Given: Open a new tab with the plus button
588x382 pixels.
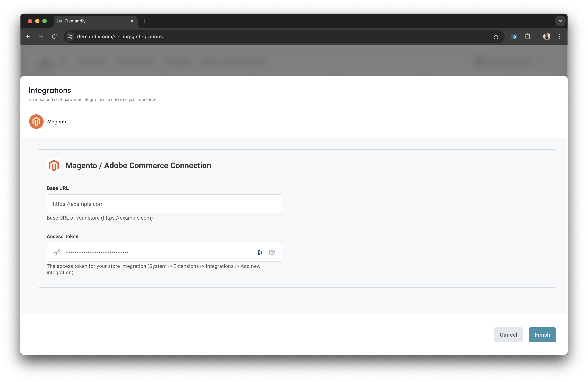Looking at the screenshot, I should click(x=145, y=21).
